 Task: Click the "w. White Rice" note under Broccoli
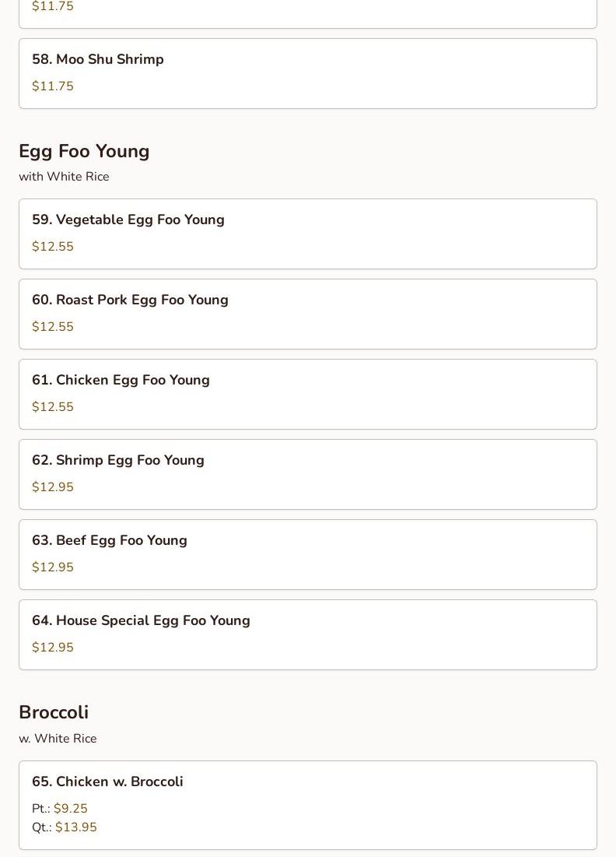[x=58, y=739]
